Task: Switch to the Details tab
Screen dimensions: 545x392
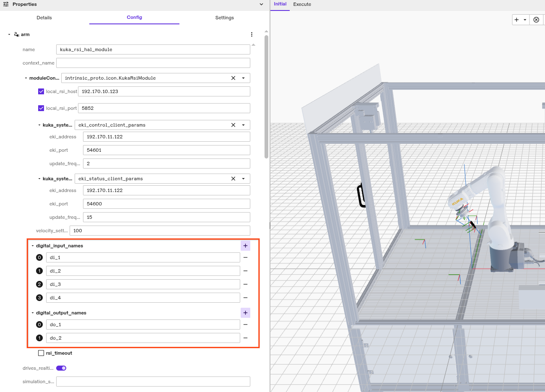Action: tap(44, 18)
